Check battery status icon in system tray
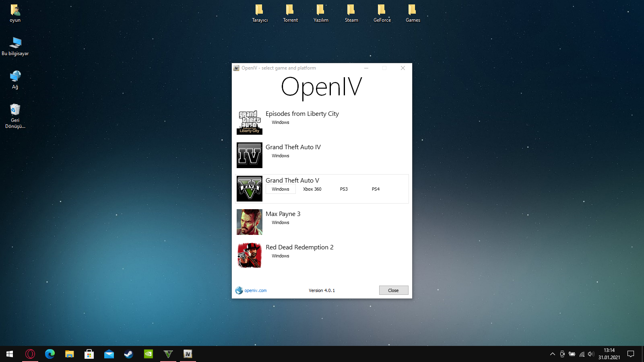The width and height of the screenshot is (644, 362). (x=572, y=354)
